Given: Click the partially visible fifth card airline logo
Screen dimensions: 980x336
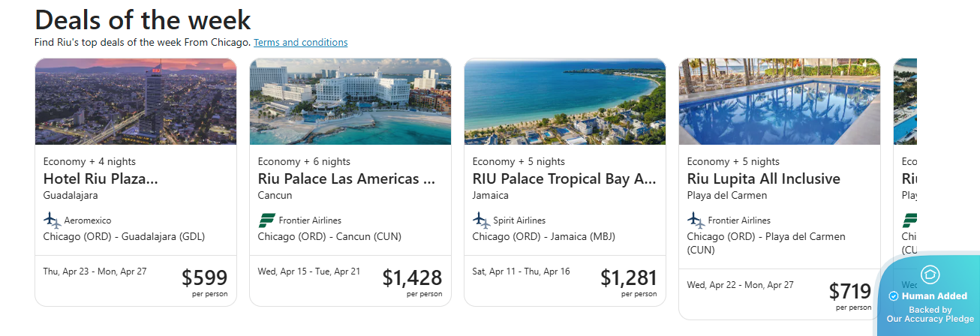Looking at the screenshot, I should [x=909, y=220].
